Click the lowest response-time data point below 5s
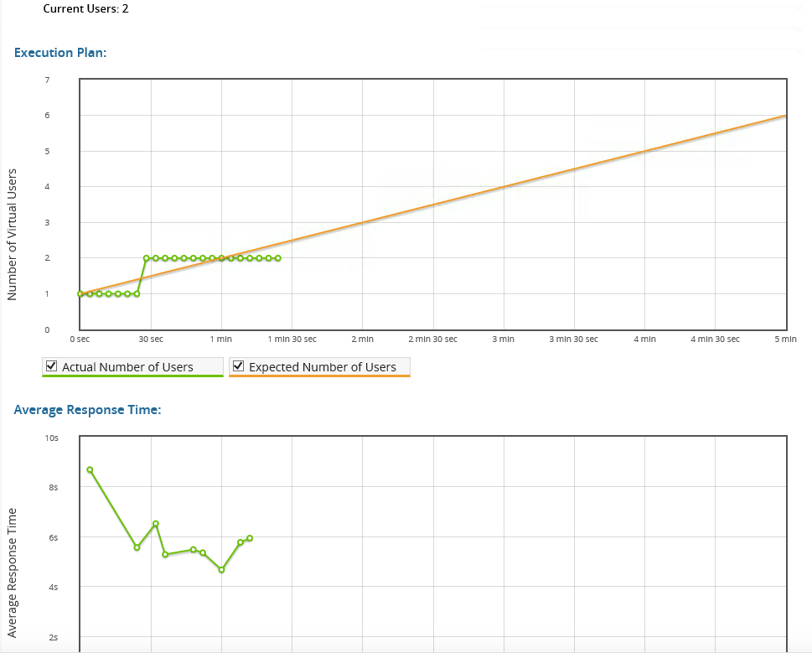 tap(221, 570)
